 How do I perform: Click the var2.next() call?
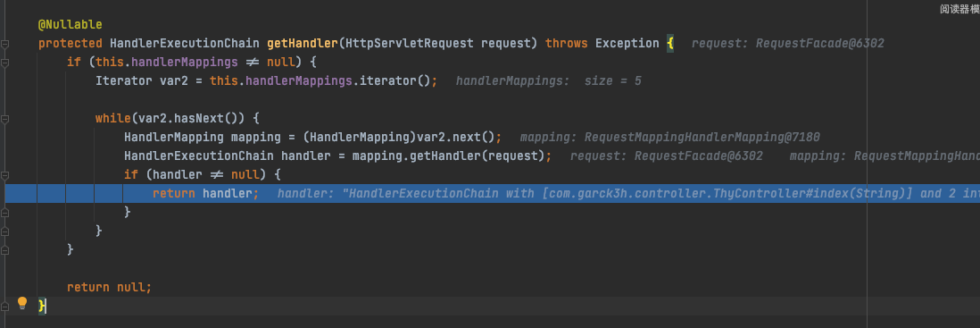[x=455, y=137]
